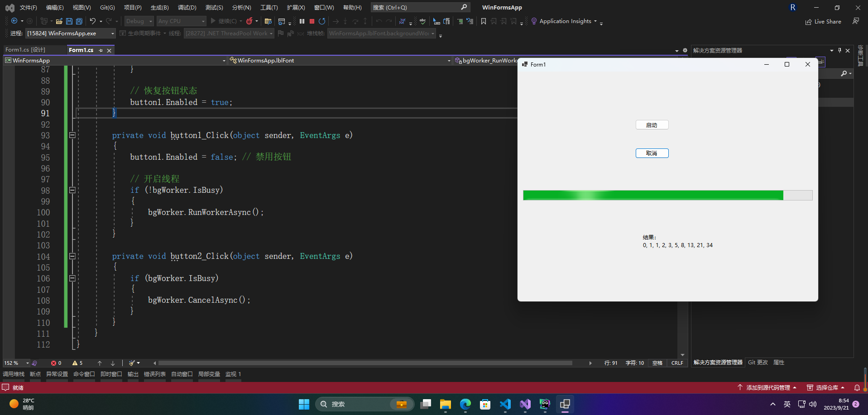Open File Explorer from the taskbar

[445, 404]
